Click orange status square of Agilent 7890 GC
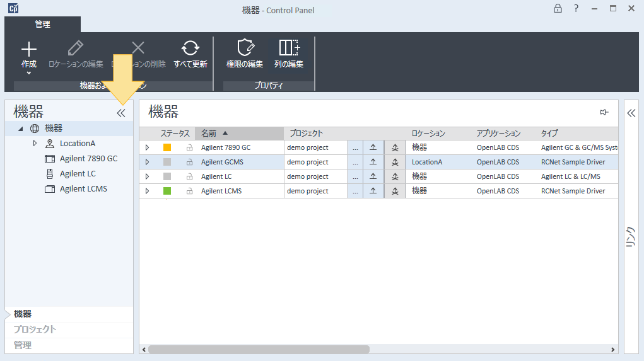Viewport: 644px width, 361px height. pyautogui.click(x=167, y=147)
